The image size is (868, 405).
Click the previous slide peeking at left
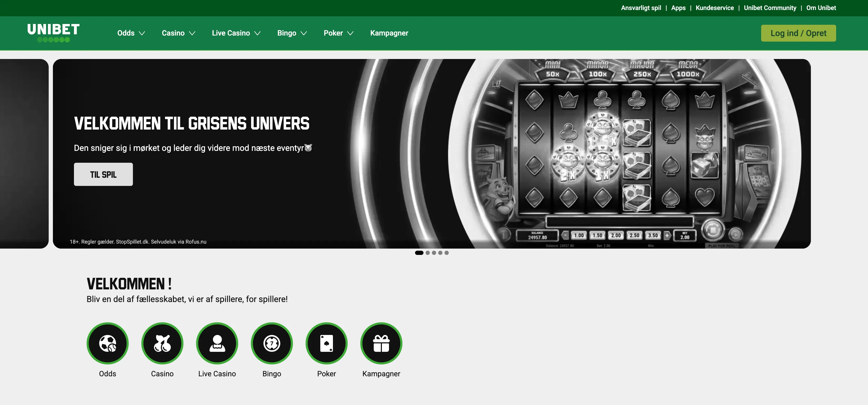[x=24, y=154]
